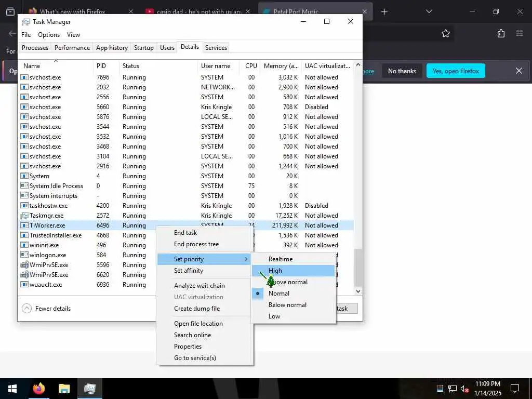Image resolution: width=532 pixels, height=399 pixels.
Task: Click the Taskmgr.exe process icon
Action: [x=24, y=216]
